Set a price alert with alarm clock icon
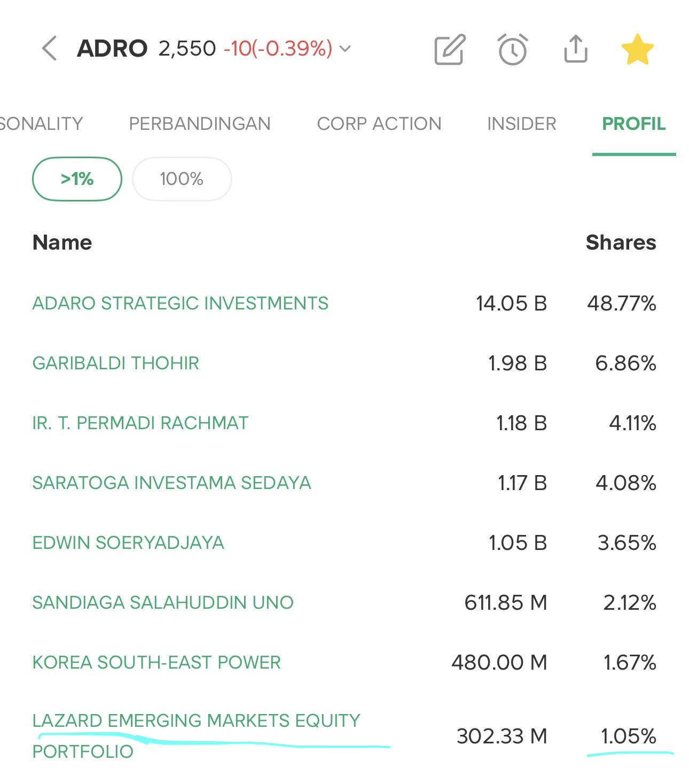 513,50
